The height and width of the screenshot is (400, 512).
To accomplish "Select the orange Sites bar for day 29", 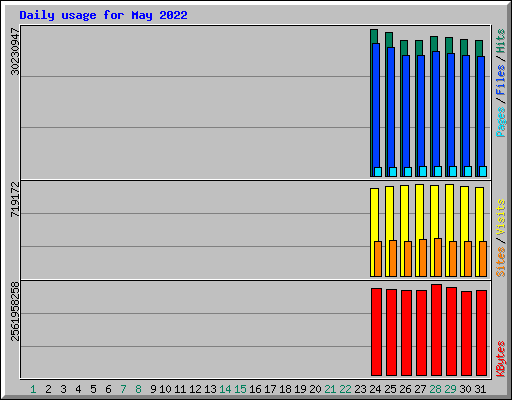I will [x=453, y=259].
